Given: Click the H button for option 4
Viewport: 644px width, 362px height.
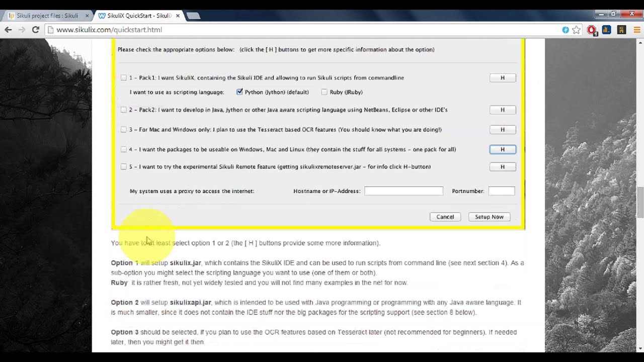Looking at the screenshot, I should (503, 149).
